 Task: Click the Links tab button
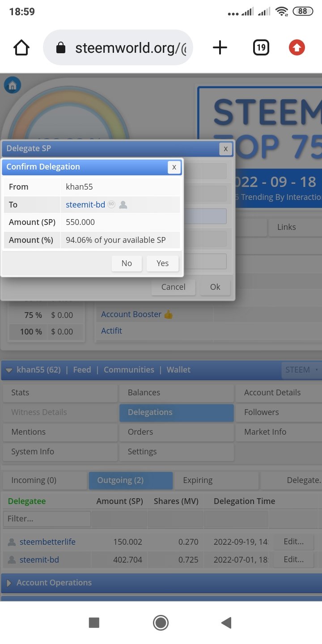(295, 227)
